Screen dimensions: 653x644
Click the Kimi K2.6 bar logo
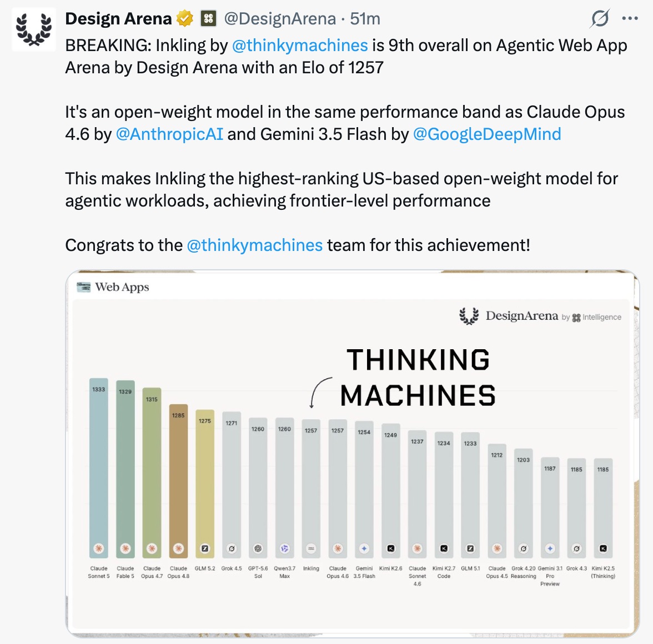tap(391, 549)
